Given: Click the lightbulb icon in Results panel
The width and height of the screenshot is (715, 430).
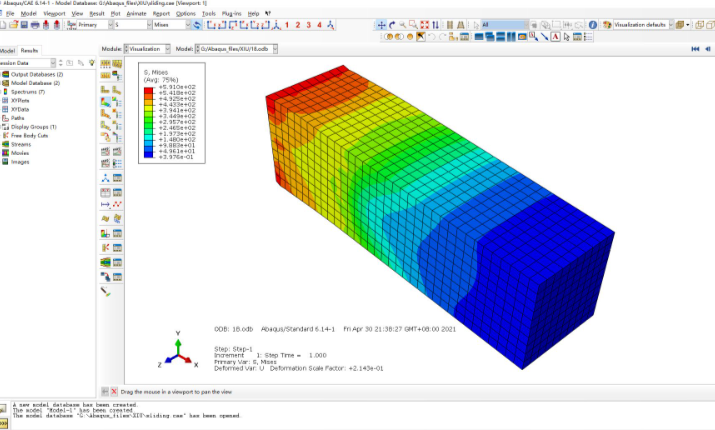Looking at the screenshot, I should pyautogui.click(x=92, y=62).
